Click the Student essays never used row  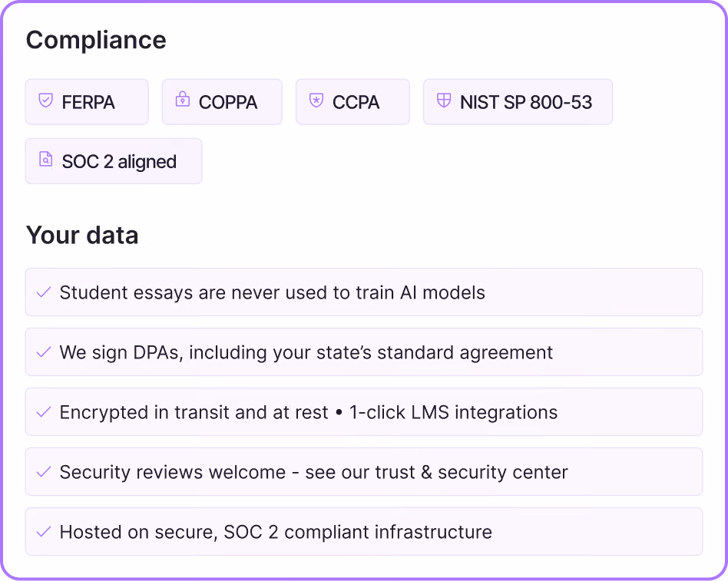pos(364,292)
